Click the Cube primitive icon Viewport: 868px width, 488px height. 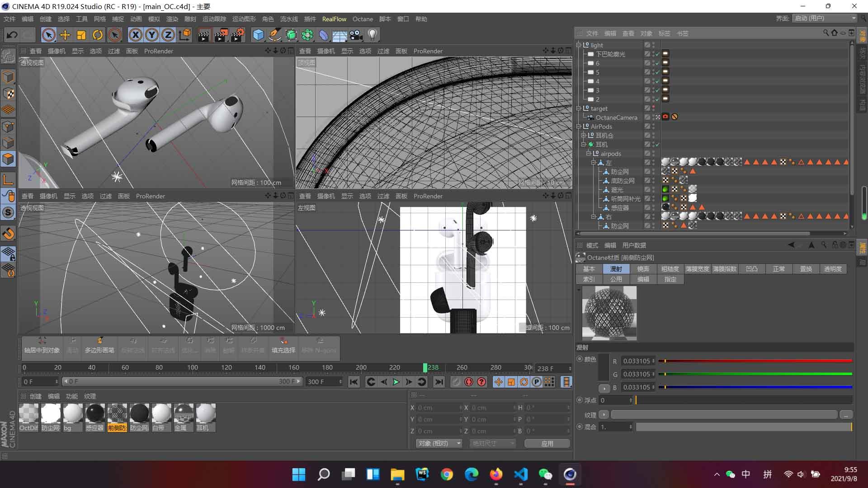click(258, 35)
